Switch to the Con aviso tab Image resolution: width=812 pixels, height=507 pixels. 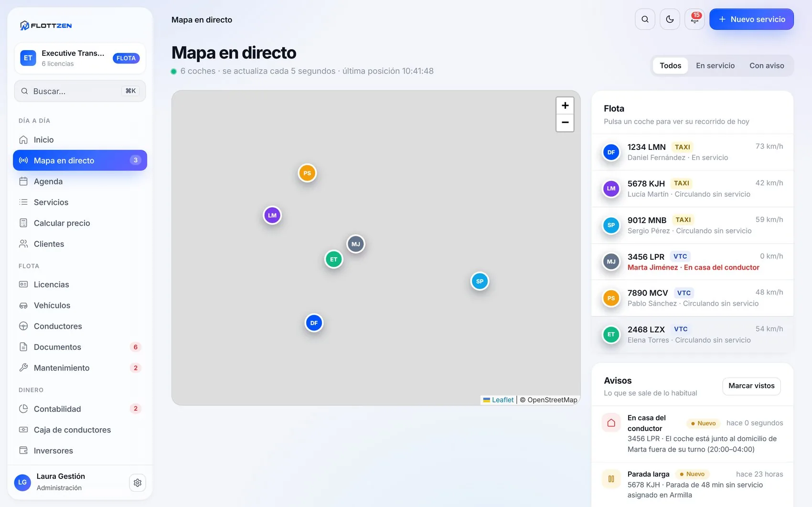pos(767,65)
